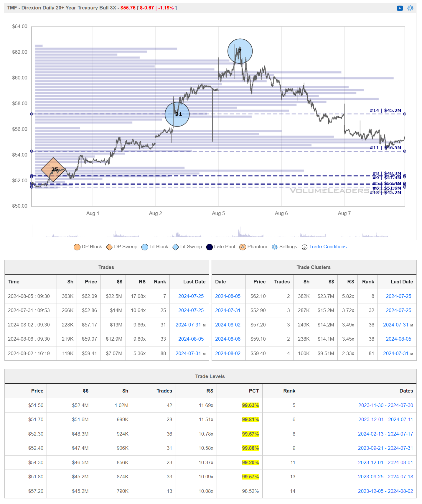Open cluster date 2024-08-06
Viewport: 422px width, 504px height.
coord(228,339)
